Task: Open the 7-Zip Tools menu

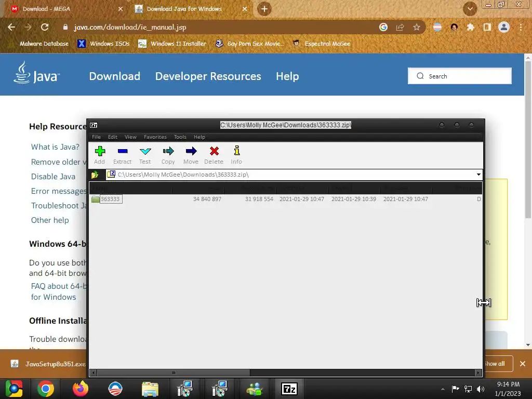Action: [x=180, y=137]
